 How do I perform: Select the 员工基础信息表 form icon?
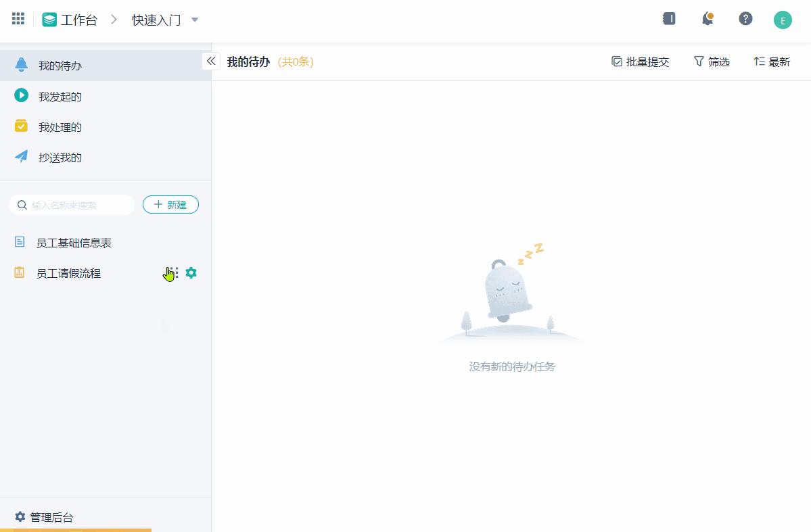coord(18,243)
